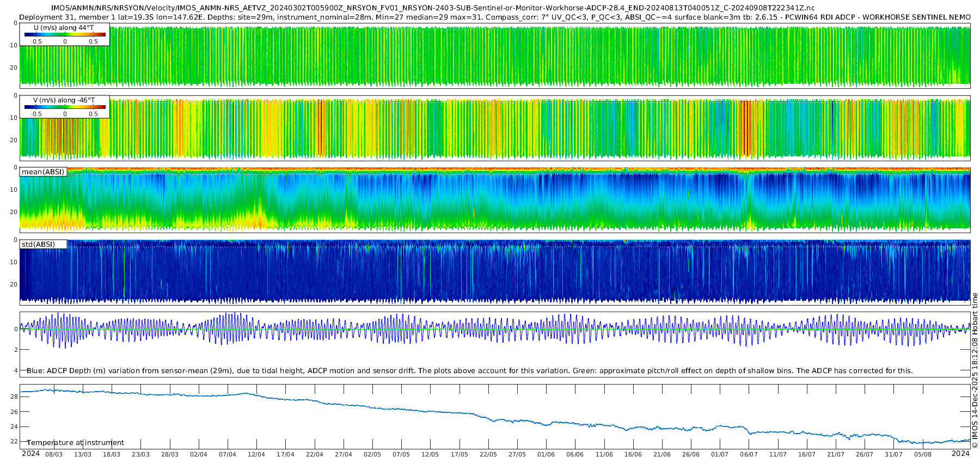Image resolution: width=980 pixels, height=463 pixels.
Task: Click the 2024 year label at right
Action: [961, 454]
